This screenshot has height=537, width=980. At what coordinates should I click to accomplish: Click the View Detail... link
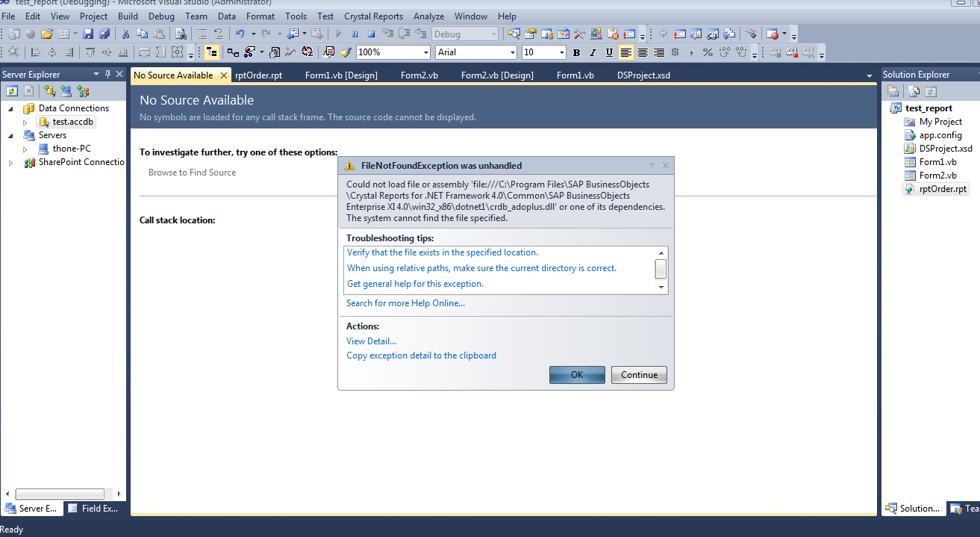pyautogui.click(x=371, y=341)
